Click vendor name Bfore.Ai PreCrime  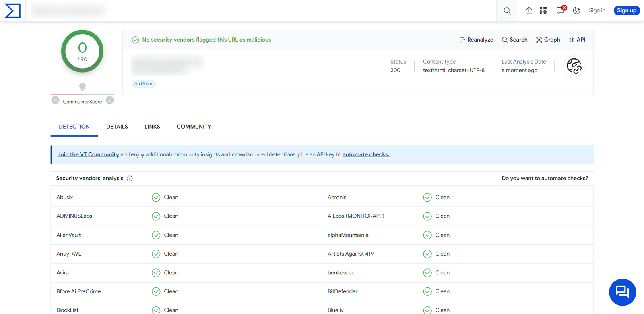coord(78,291)
